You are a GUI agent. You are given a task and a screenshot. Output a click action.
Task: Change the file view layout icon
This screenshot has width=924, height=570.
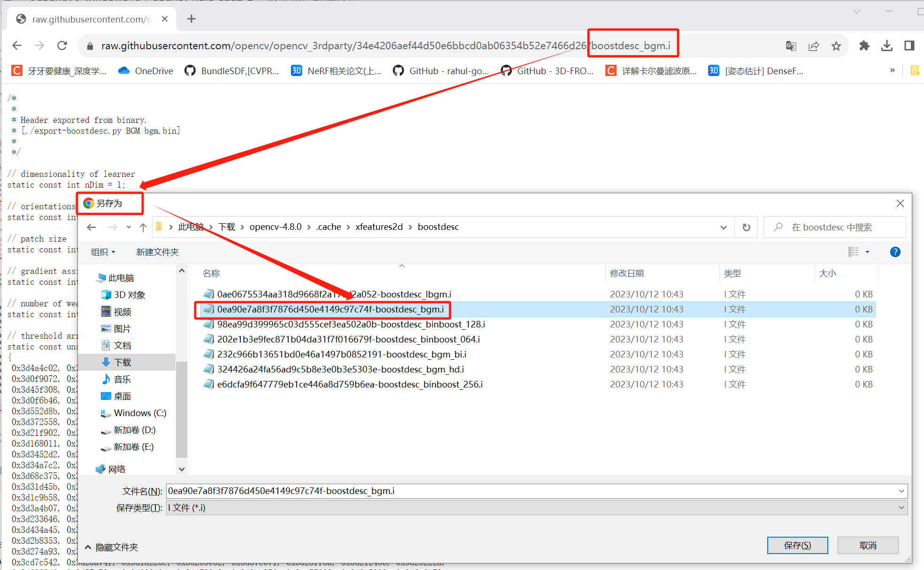[854, 252]
